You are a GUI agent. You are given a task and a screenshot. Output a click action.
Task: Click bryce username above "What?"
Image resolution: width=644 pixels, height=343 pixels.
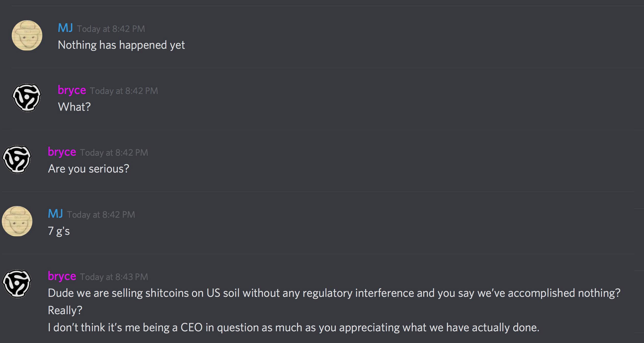coord(72,90)
